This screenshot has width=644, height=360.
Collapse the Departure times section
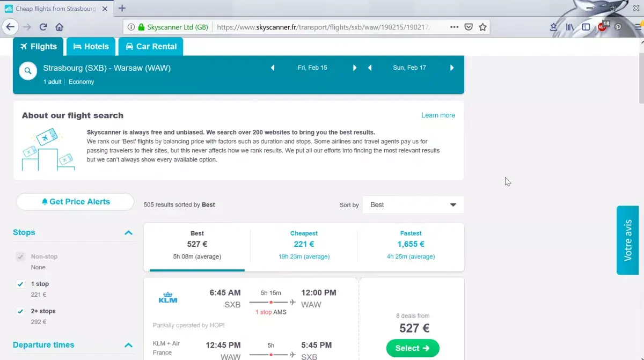pos(128,345)
